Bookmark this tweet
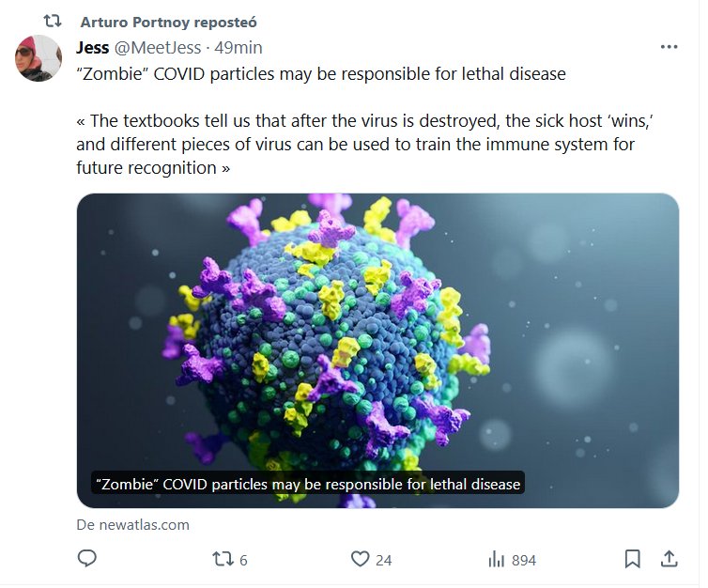The image size is (708, 588). tap(633, 559)
